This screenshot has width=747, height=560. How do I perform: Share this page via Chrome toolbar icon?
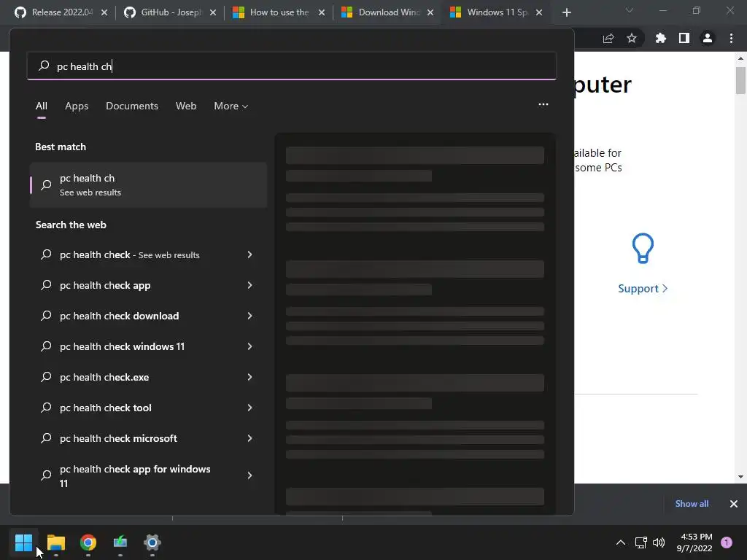pyautogui.click(x=608, y=39)
